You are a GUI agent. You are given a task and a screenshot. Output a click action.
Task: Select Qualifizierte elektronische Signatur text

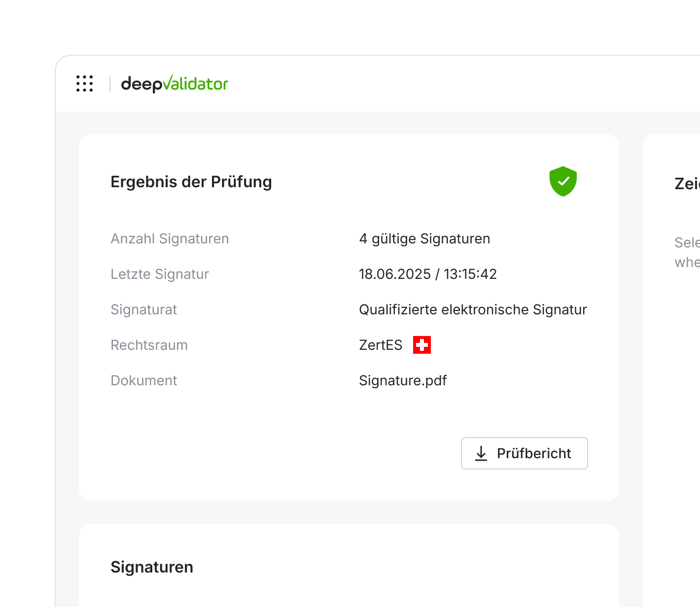(473, 309)
